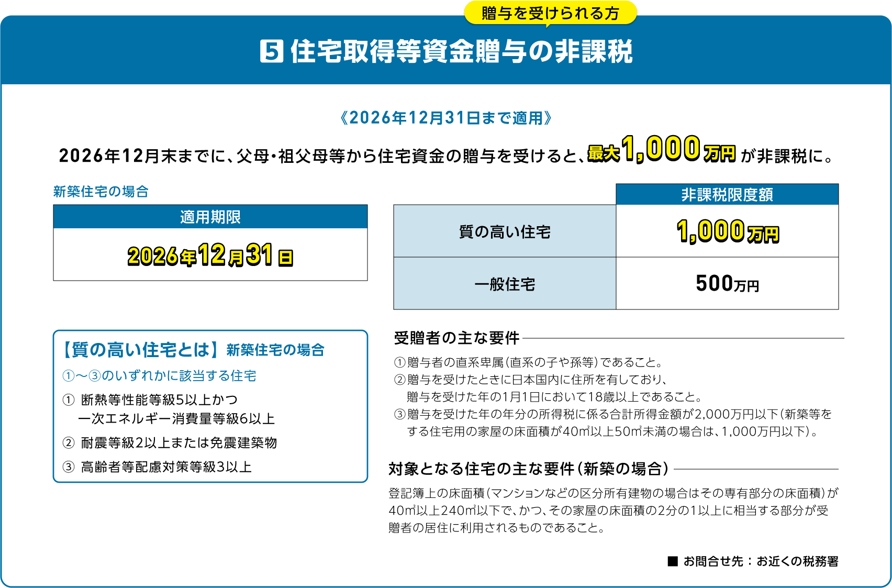Click the 'お問合せ先：お近くの税務署' note
892x588 pixels.
point(761,561)
